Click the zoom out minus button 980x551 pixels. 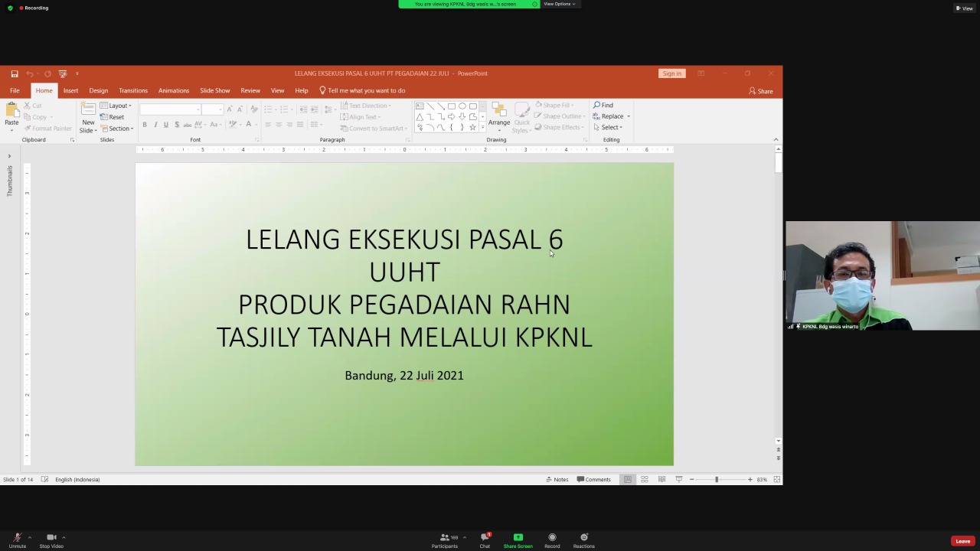tap(691, 480)
